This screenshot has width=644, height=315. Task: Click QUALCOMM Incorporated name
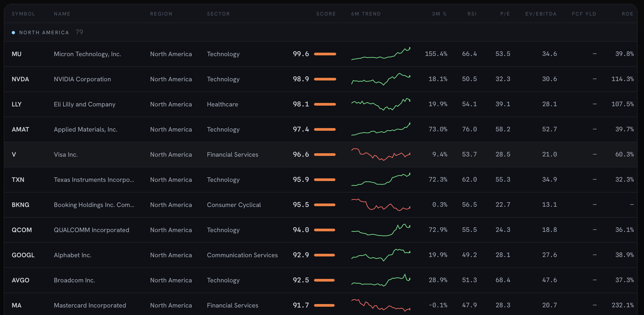[91, 230]
